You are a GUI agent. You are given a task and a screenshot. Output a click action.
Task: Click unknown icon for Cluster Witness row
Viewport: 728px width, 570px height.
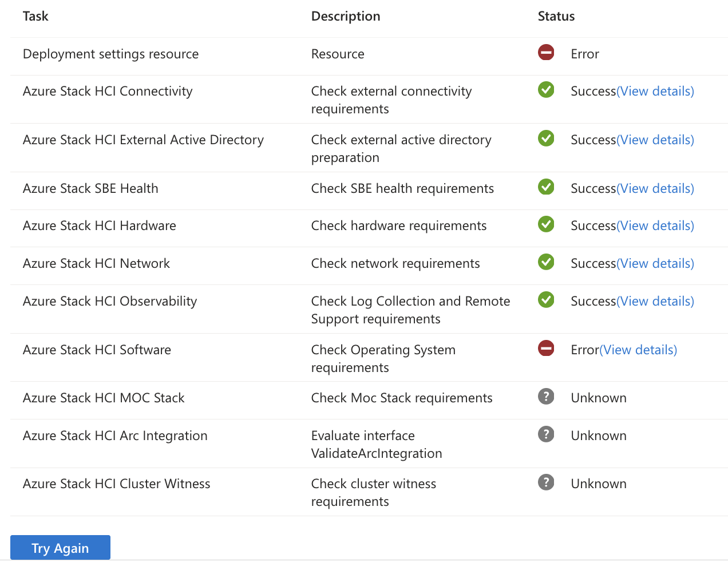[546, 482]
